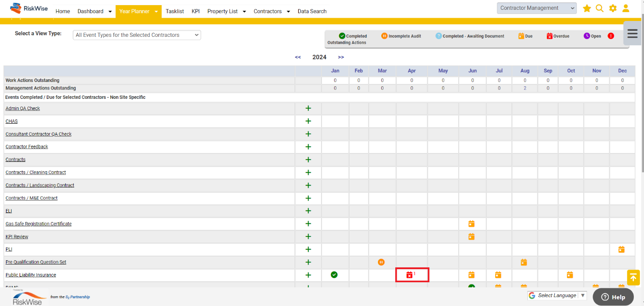Open the user profile icon
The width and height of the screenshot is (644, 306).
coord(626,8)
